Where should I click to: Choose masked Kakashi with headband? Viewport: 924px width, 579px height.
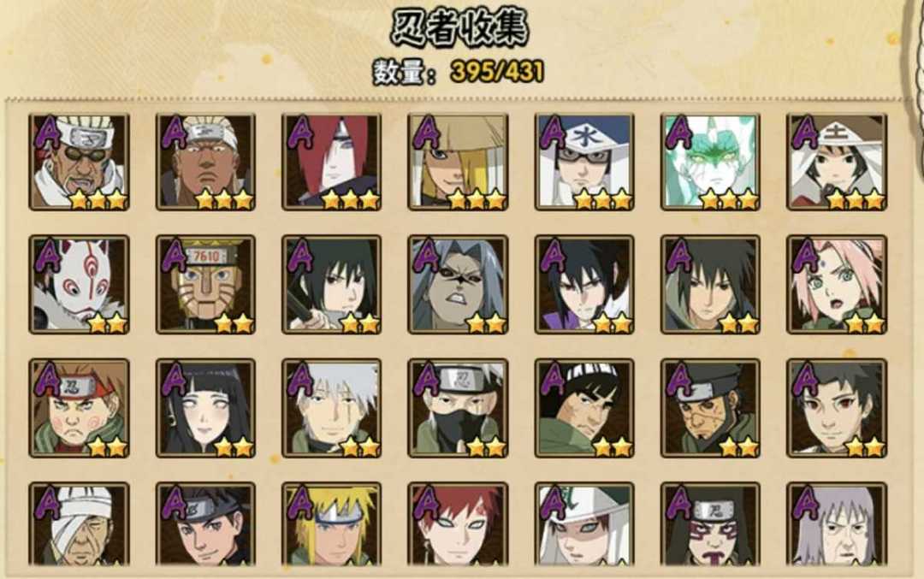[x=458, y=408]
